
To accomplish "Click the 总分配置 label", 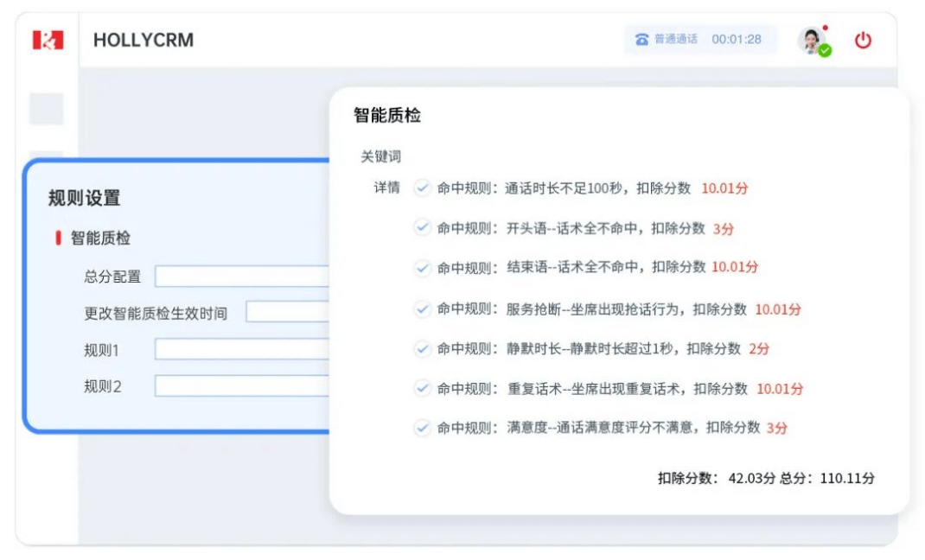I will [x=112, y=277].
